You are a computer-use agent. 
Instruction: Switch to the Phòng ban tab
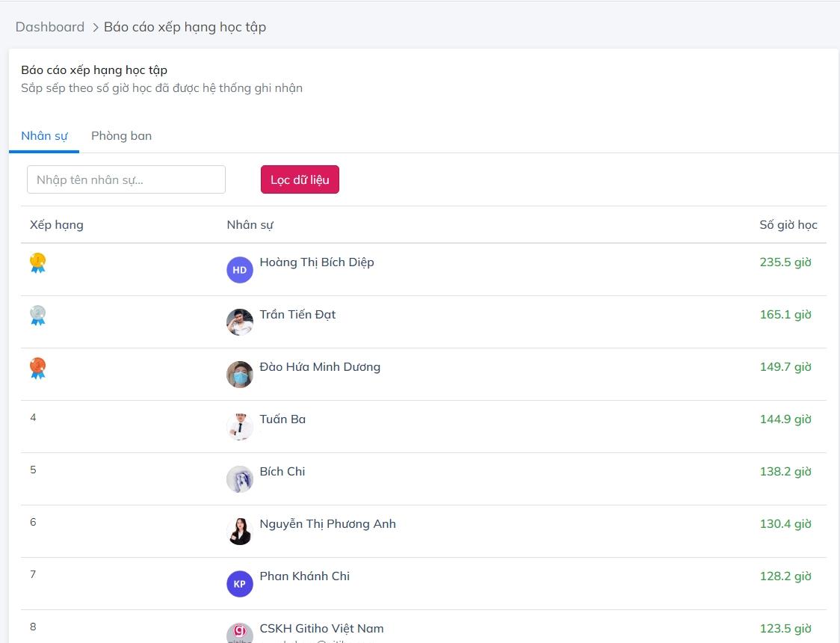121,136
